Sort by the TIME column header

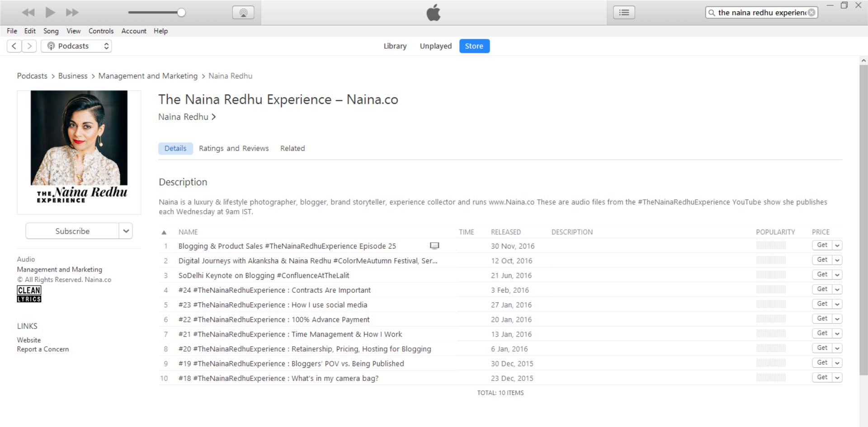click(467, 232)
